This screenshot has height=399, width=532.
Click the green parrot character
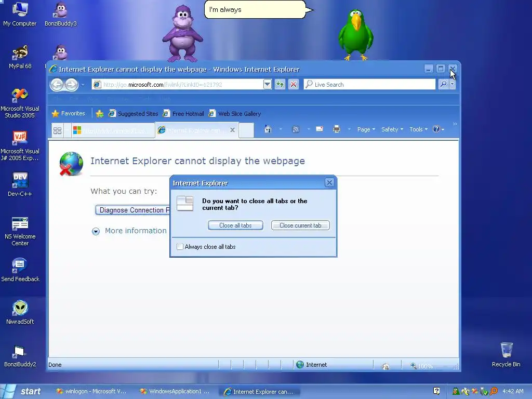(x=355, y=35)
